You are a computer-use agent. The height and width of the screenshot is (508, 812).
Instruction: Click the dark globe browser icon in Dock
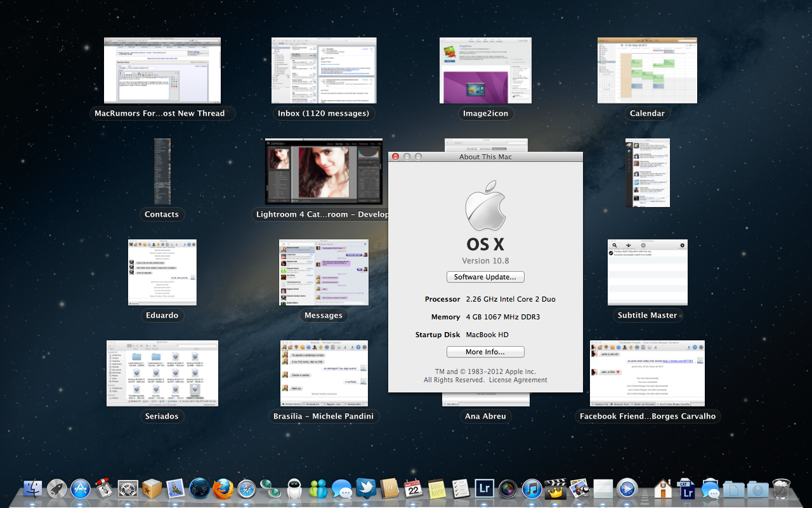(x=199, y=488)
